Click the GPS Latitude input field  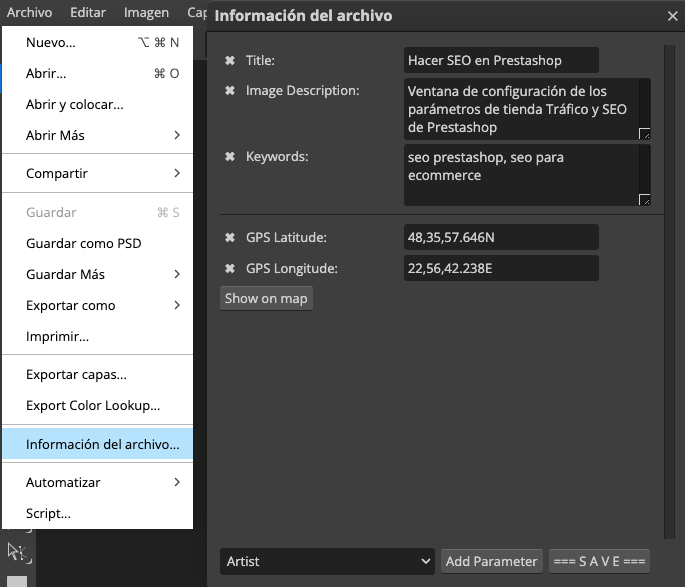click(501, 237)
